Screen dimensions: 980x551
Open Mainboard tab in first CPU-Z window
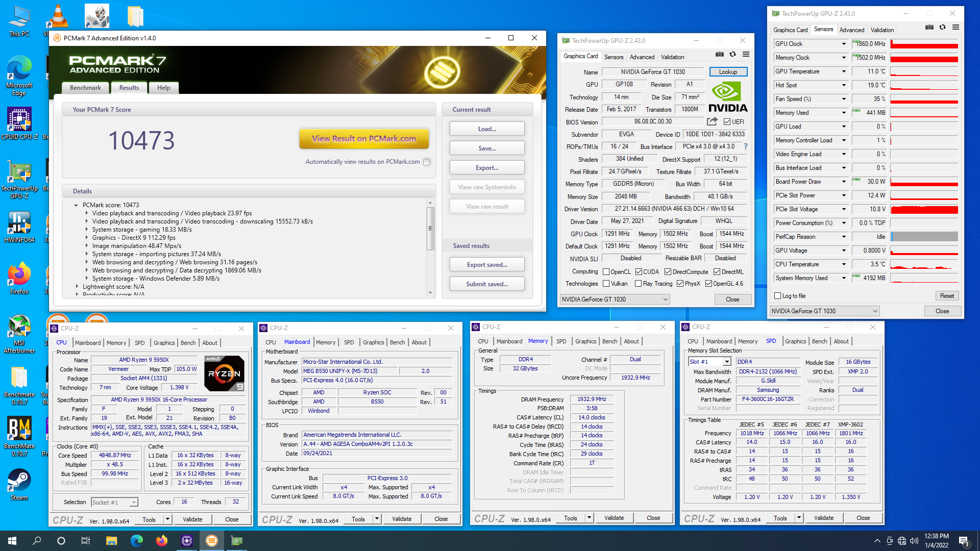(88, 343)
